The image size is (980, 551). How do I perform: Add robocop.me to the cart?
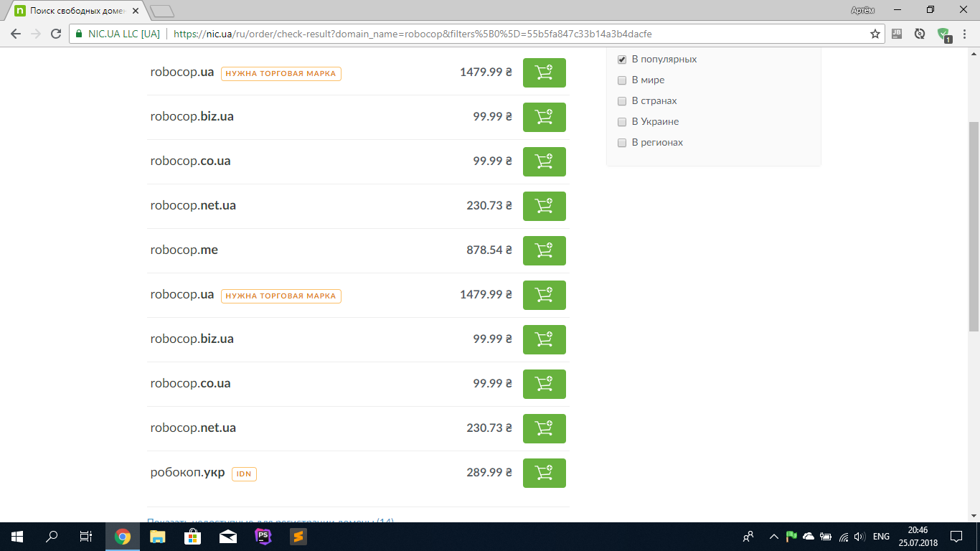544,250
